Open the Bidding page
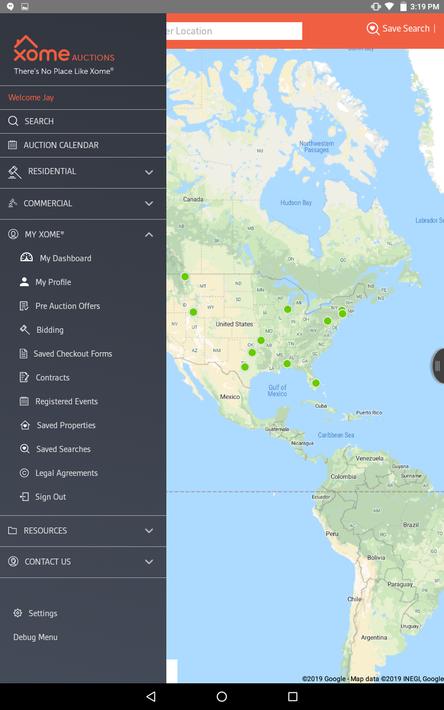Screen dimensions: 444x710 click(x=50, y=330)
